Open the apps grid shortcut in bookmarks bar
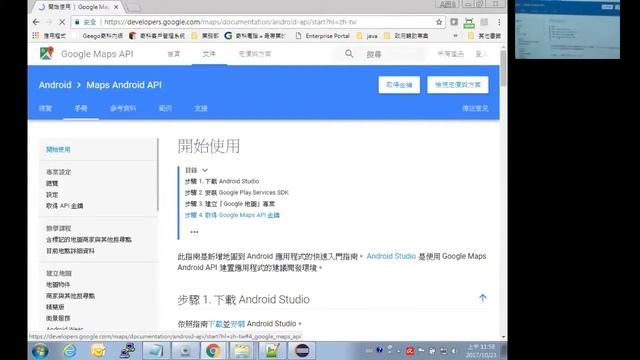This screenshot has height=360, width=640. [x=36, y=36]
